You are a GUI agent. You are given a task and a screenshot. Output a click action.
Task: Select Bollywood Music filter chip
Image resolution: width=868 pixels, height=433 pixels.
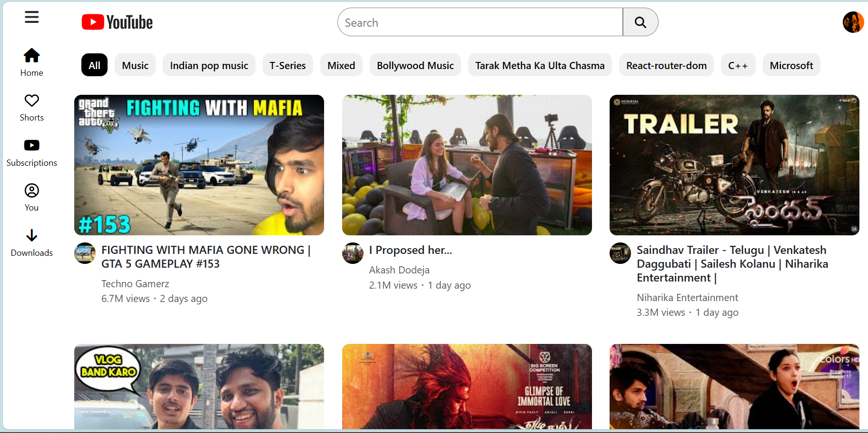click(415, 65)
